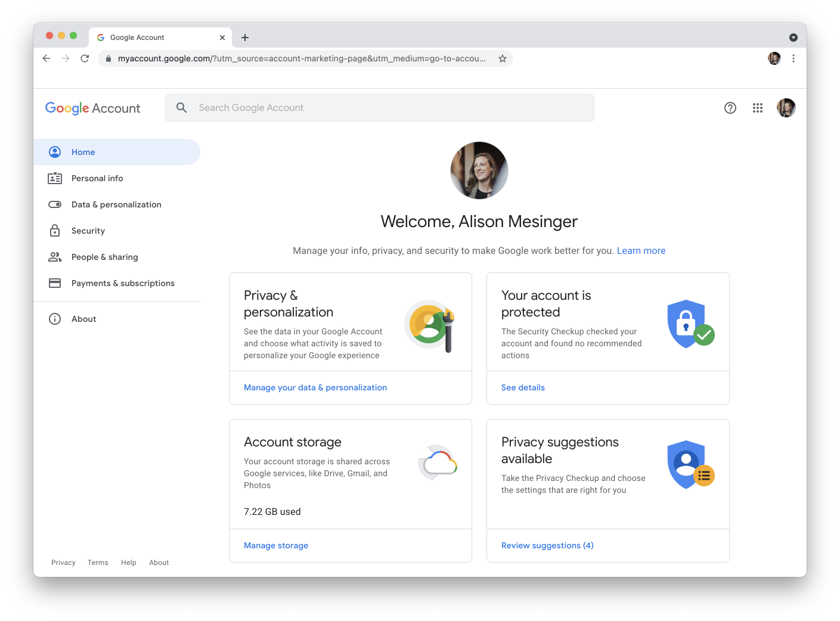Click the browser back arrow
840x621 pixels.
(x=47, y=58)
